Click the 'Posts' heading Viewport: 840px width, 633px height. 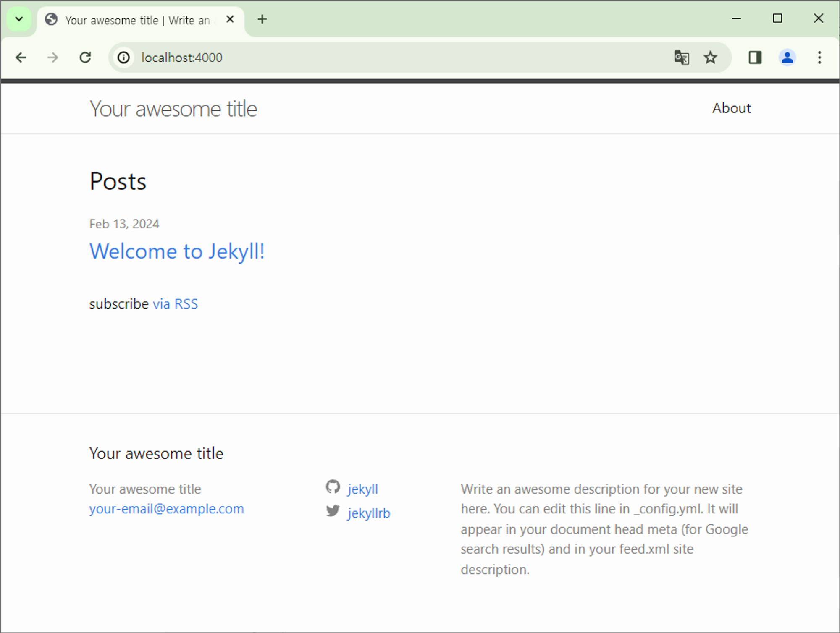[x=118, y=181]
